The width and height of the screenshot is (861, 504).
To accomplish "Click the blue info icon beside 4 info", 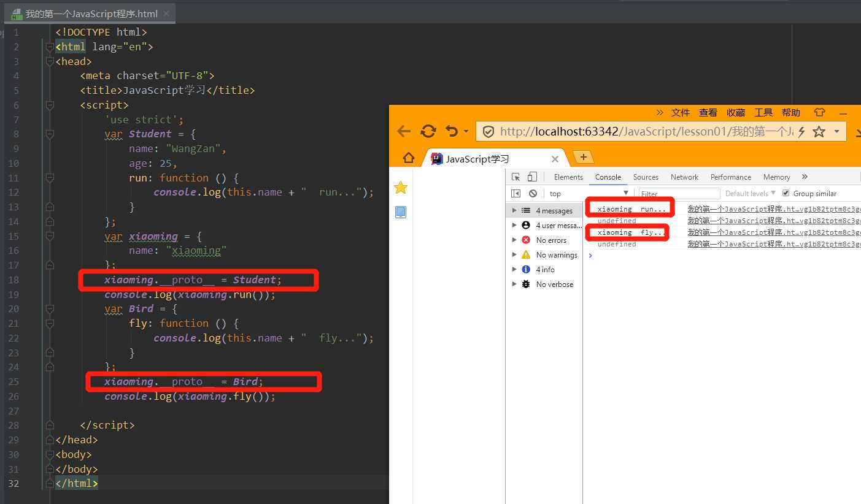I will [526, 269].
